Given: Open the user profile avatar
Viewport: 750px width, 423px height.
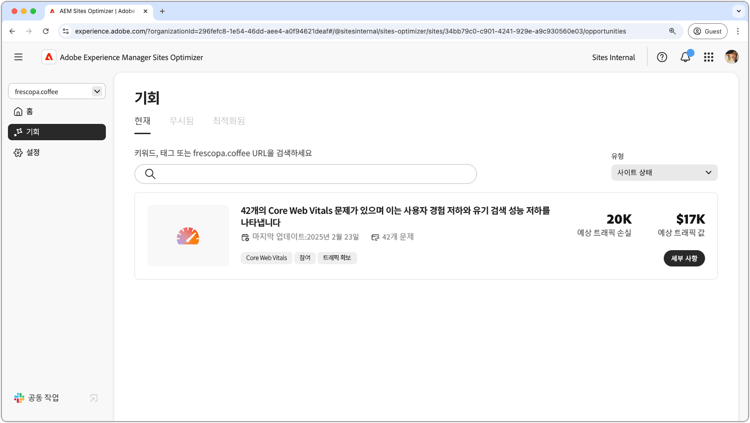Looking at the screenshot, I should [x=731, y=57].
